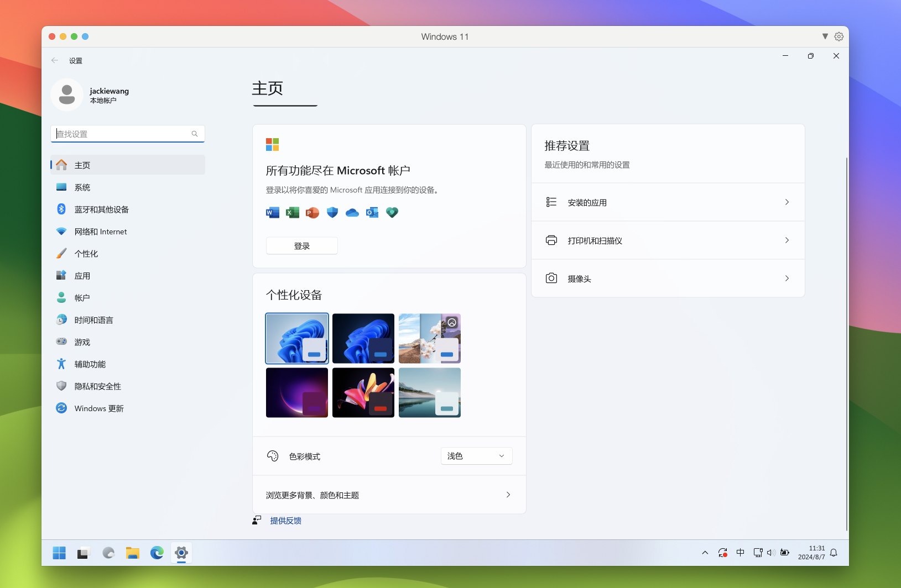Open the 个性化 settings category
This screenshot has width=901, height=588.
tap(128, 254)
